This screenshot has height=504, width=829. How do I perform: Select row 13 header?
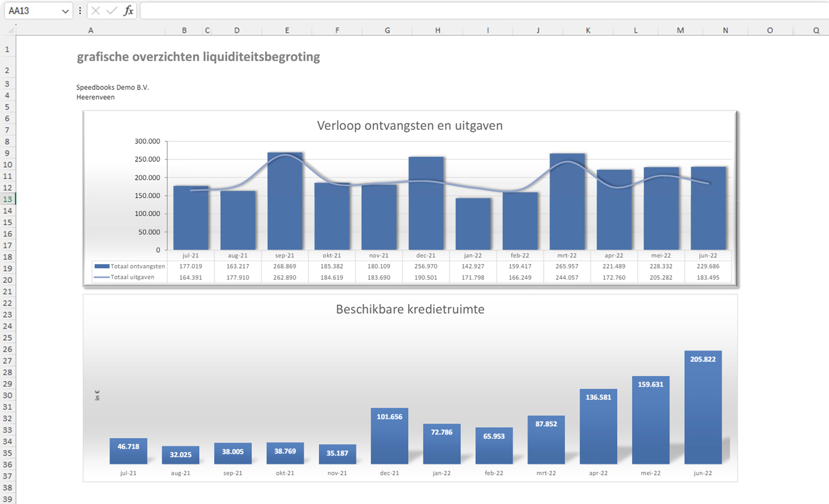pos(7,199)
